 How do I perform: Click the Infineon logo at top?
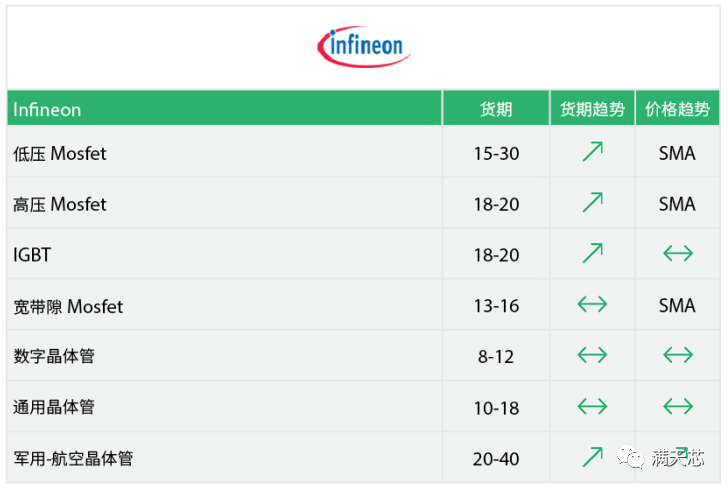tap(364, 45)
